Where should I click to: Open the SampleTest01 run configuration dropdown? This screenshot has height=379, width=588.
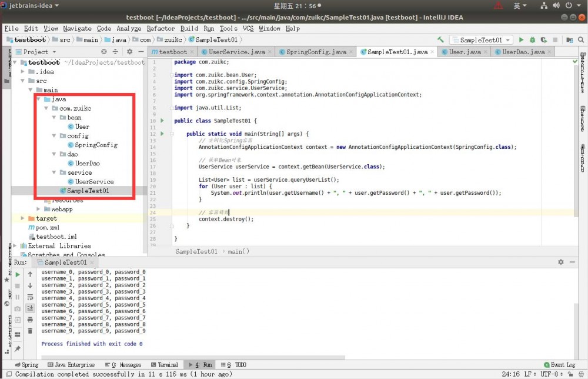coord(480,40)
